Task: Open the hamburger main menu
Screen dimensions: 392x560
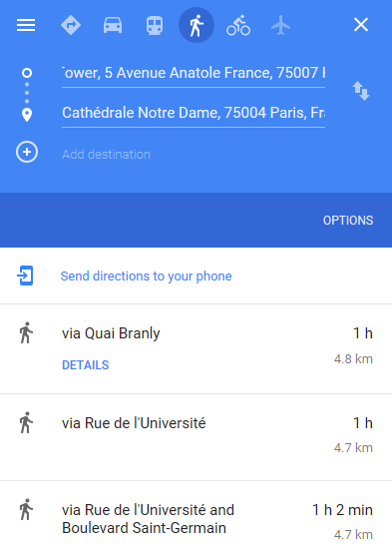Action: tap(26, 25)
